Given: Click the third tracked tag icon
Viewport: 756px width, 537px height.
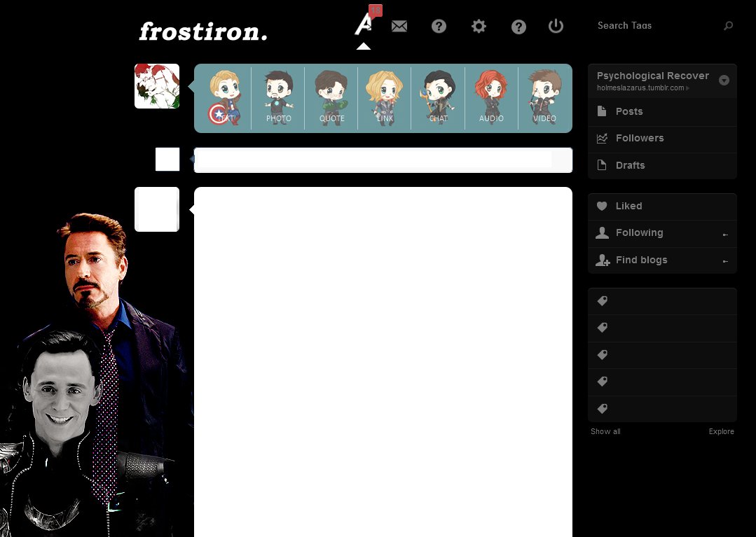Looking at the screenshot, I should tap(602, 355).
